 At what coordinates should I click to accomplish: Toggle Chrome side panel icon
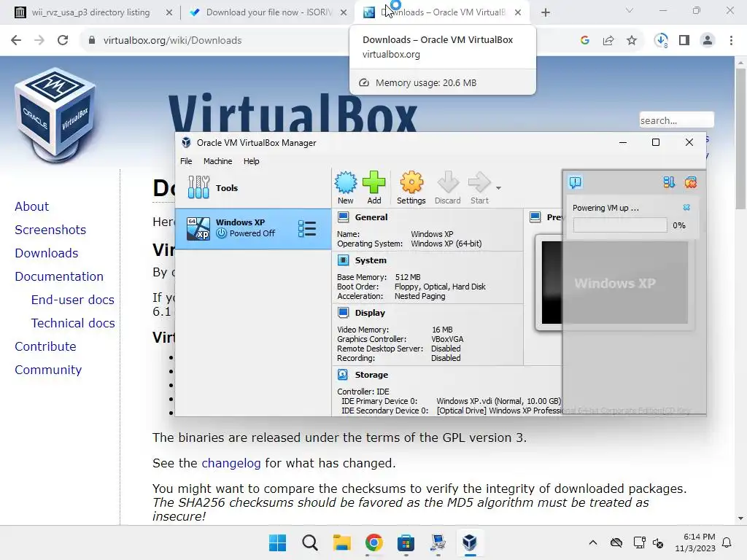point(684,41)
